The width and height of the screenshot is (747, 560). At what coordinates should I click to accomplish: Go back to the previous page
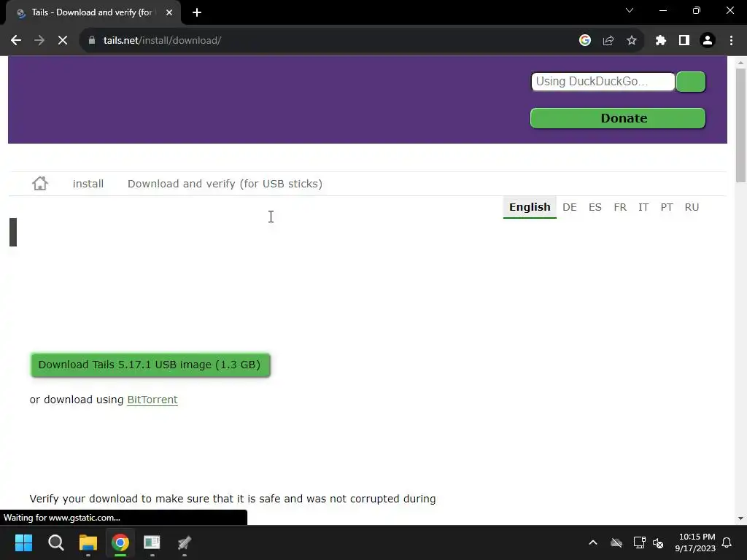[16, 41]
